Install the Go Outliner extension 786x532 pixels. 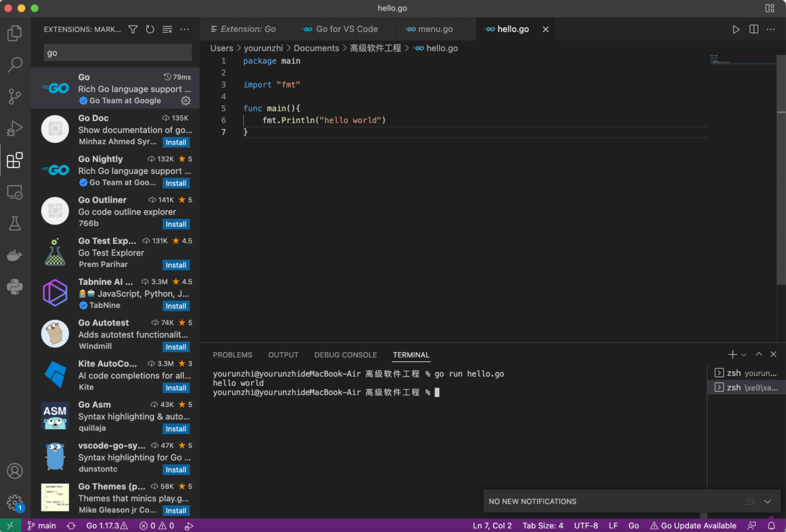coord(176,224)
